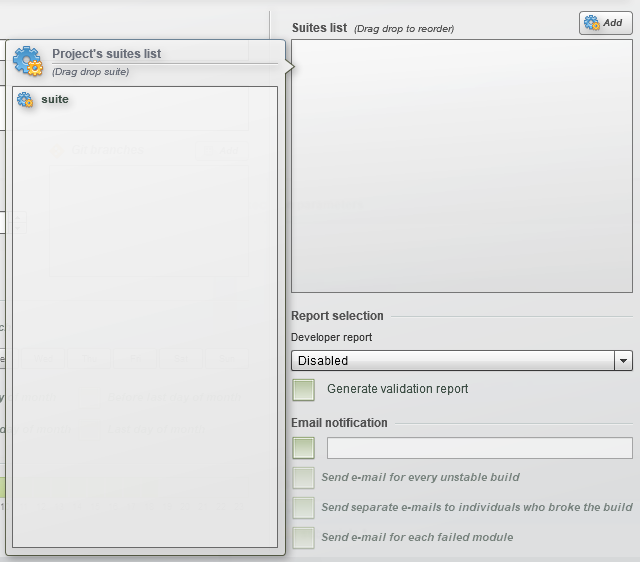The width and height of the screenshot is (640, 562).
Task: Focus the Email notification address field
Action: 480,448
